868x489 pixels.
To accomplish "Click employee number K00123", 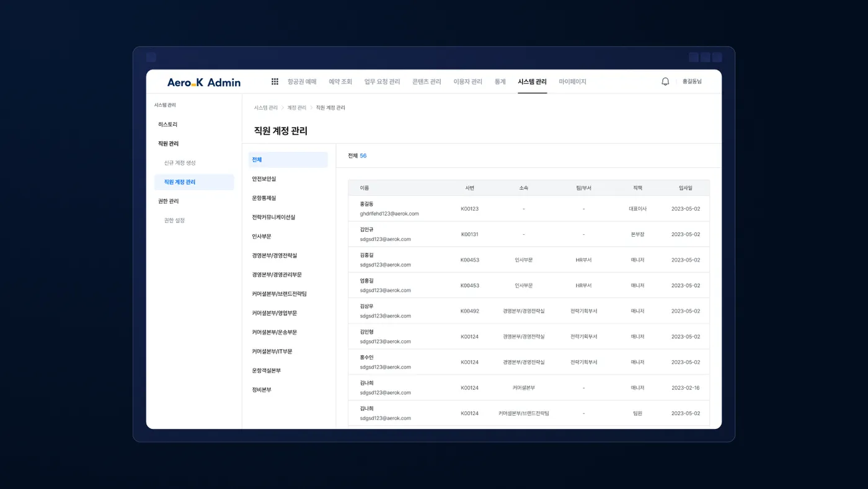I will [x=470, y=209].
